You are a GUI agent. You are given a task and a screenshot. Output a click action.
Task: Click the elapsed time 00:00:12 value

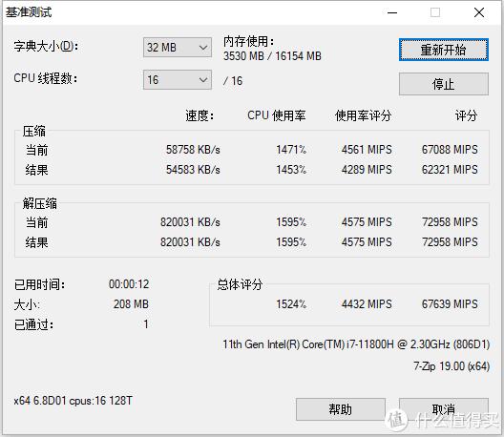click(129, 284)
